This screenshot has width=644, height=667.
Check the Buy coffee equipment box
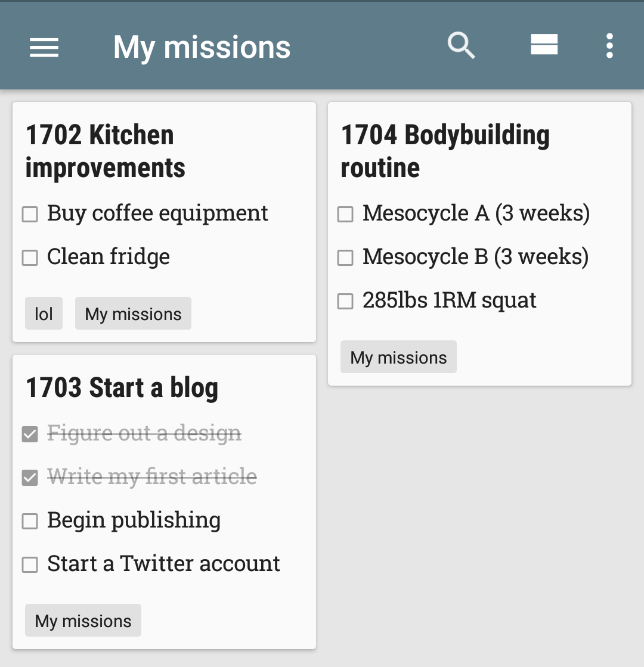tap(30, 214)
